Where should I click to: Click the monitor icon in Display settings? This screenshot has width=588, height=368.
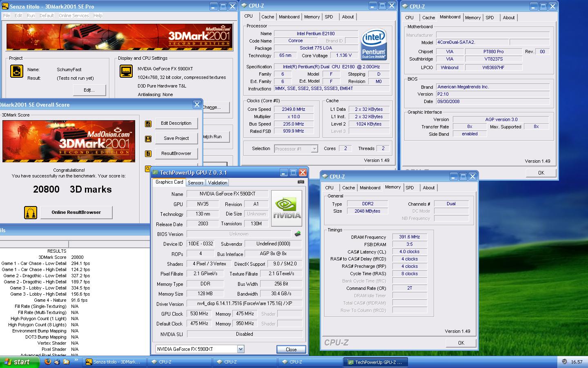coord(126,71)
